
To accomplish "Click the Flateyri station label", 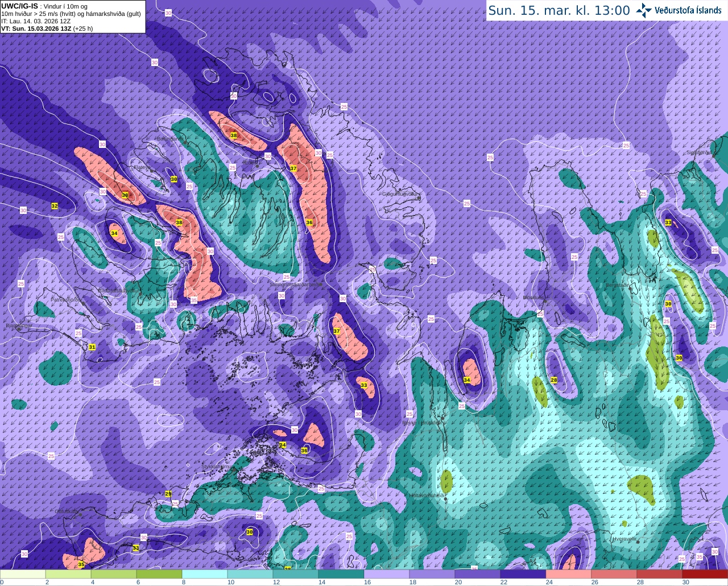I will tap(141, 167).
